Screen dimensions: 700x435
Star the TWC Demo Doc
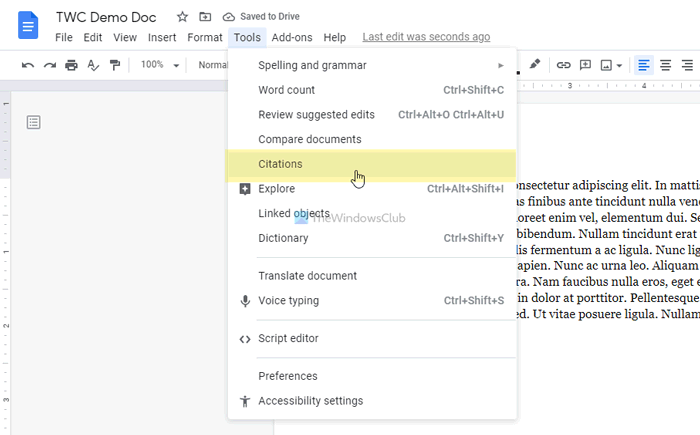[182, 17]
